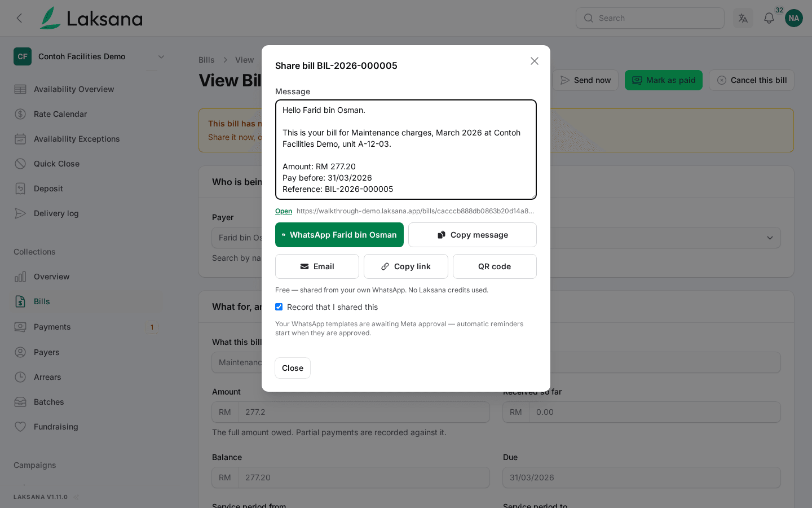Viewport: 812px width, 508px height.
Task: Click Send now button
Action: (x=585, y=80)
